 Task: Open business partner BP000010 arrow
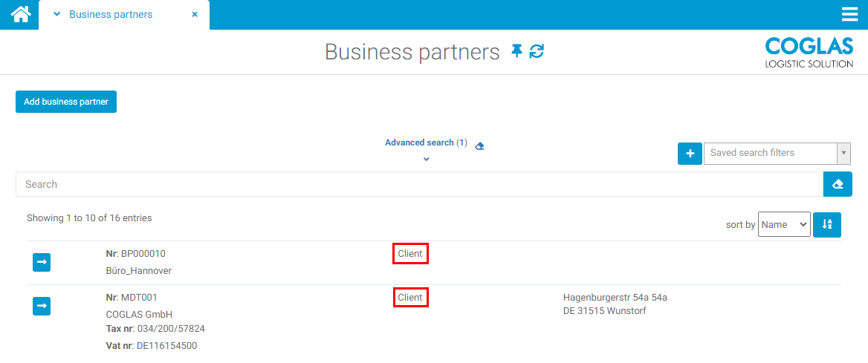click(42, 262)
